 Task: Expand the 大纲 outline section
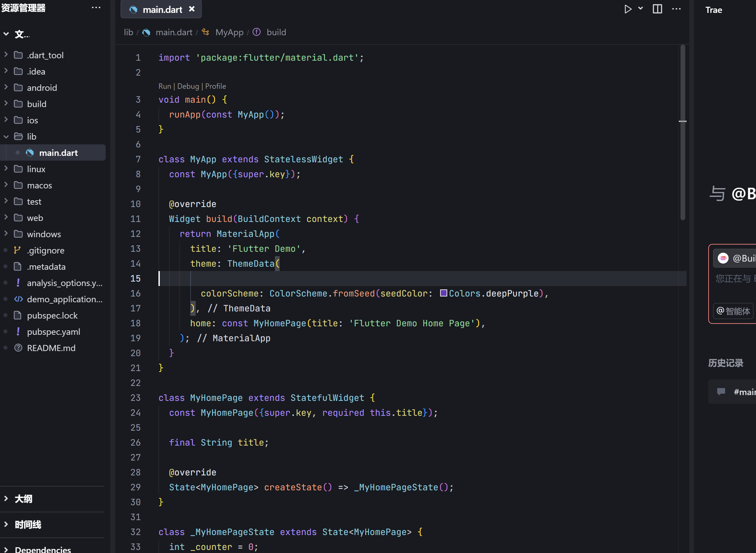pyautogui.click(x=23, y=499)
